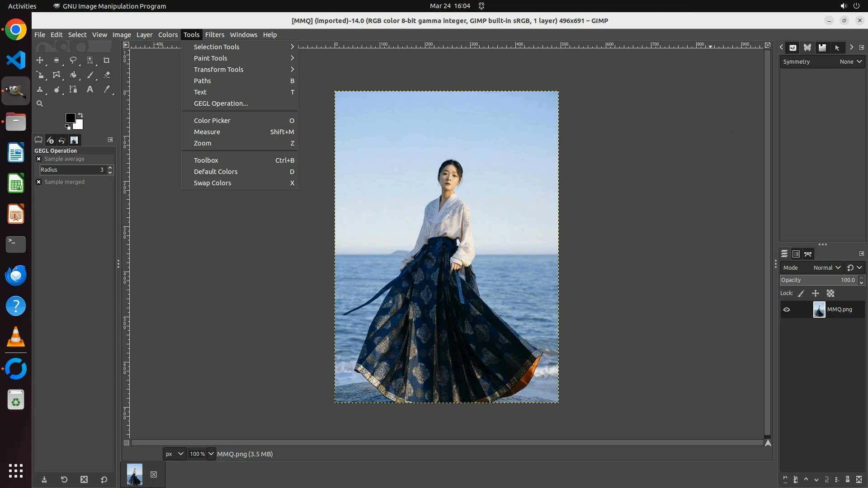868x488 pixels.
Task: Hide the MMQ.png layer via eye icon
Action: click(x=787, y=310)
